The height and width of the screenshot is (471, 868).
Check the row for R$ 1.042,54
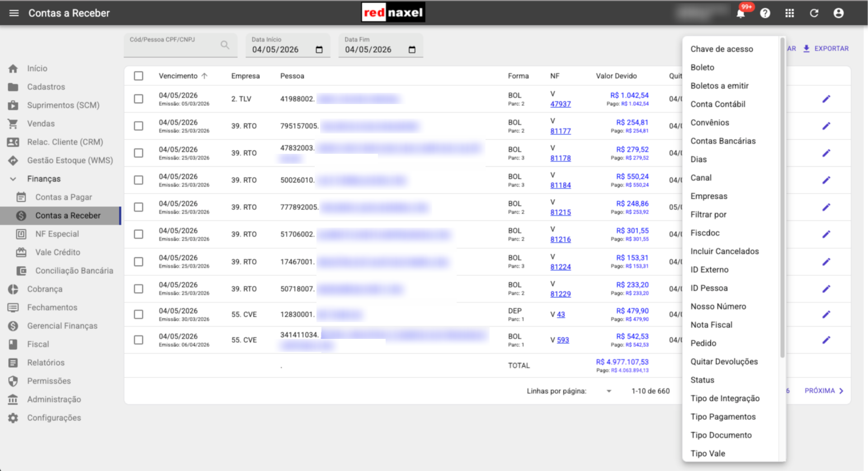coord(138,99)
